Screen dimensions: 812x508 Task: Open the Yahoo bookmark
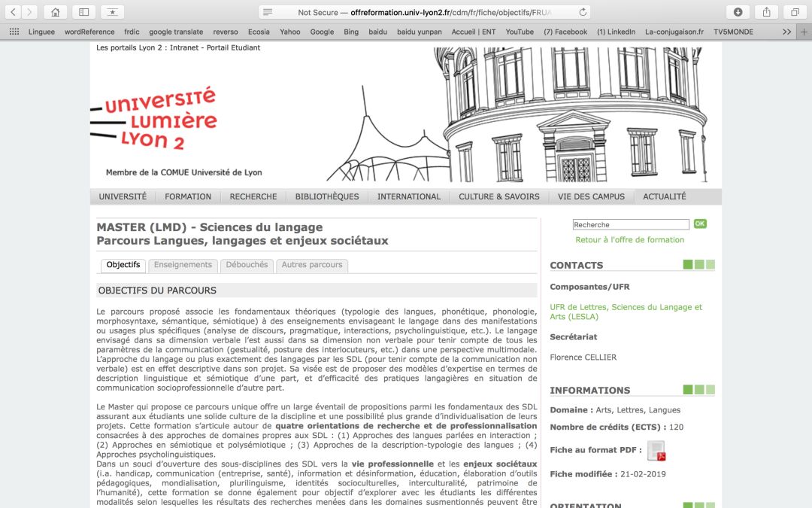pos(290,32)
